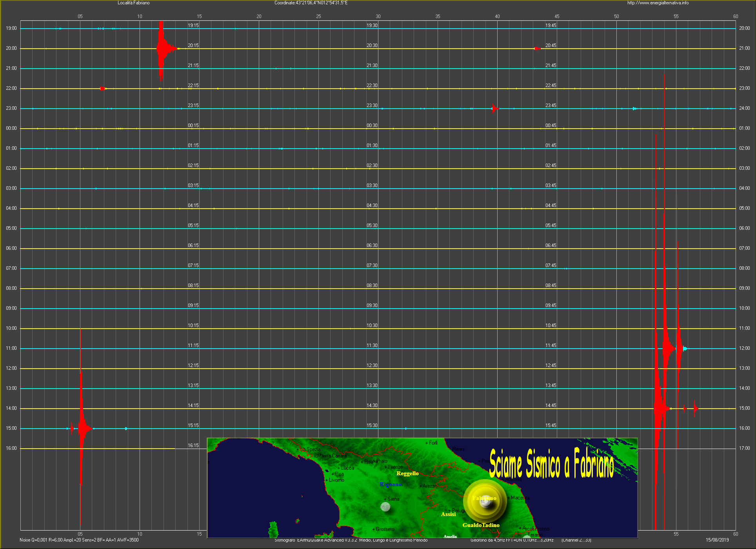Viewport: 756px width, 549px height.
Task: Click the '19:15' quarter-hour label
Action: [x=193, y=25]
